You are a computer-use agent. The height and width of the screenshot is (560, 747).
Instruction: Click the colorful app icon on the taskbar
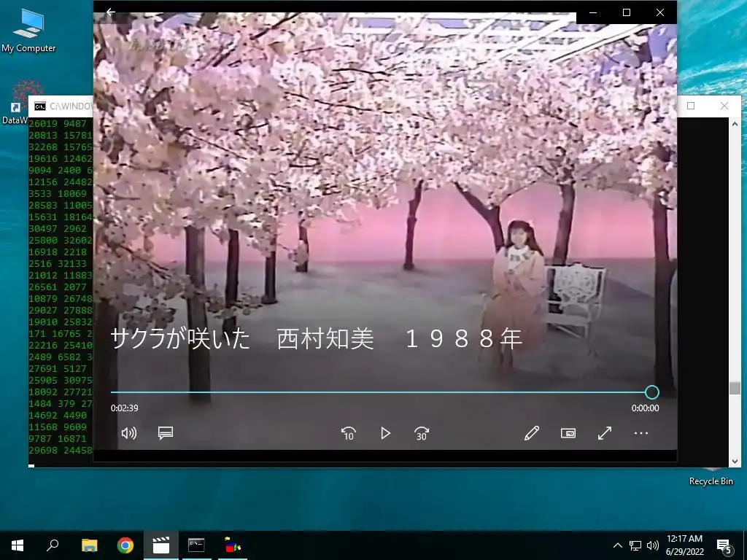click(233, 545)
